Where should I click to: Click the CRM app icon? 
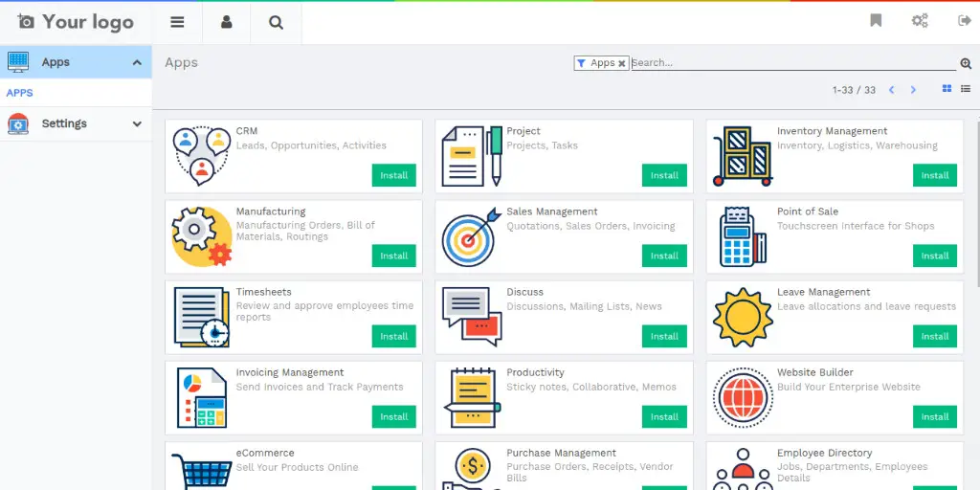coord(201,156)
